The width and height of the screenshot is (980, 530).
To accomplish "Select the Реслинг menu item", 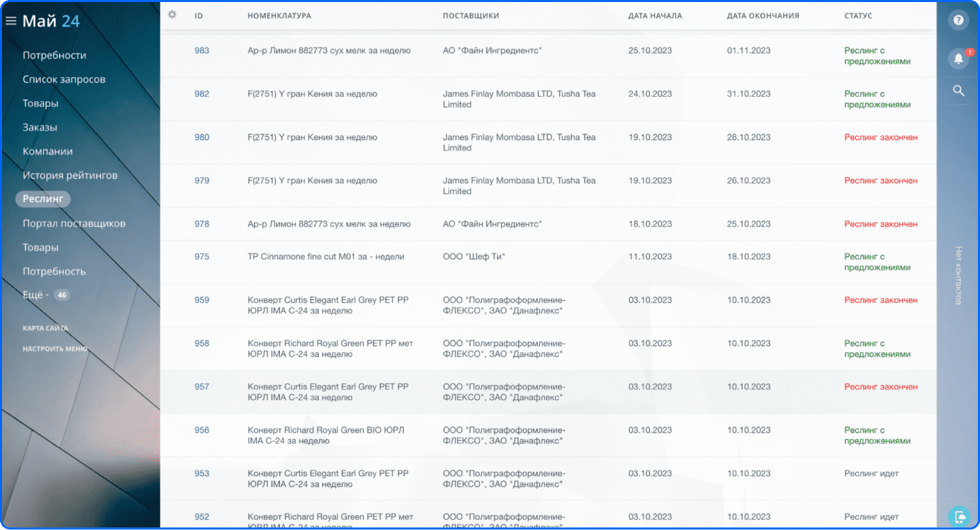I will click(x=43, y=199).
